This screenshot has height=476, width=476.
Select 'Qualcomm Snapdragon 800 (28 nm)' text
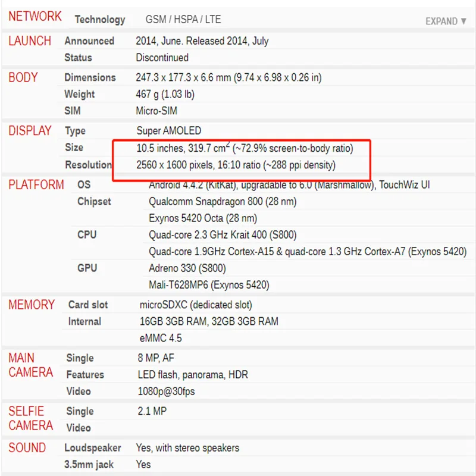223,202
